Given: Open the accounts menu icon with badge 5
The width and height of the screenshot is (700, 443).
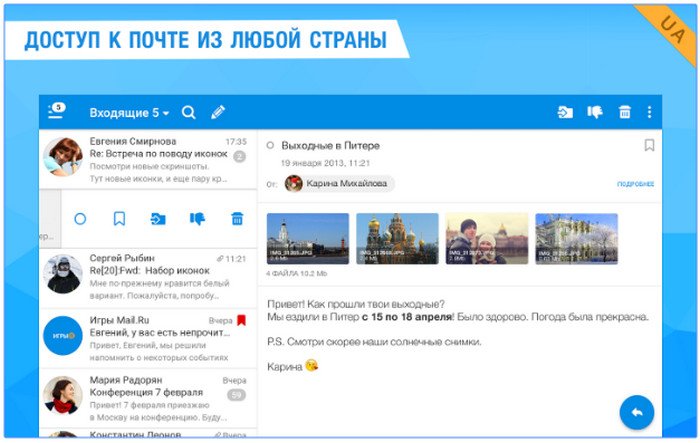Looking at the screenshot, I should point(56,111).
